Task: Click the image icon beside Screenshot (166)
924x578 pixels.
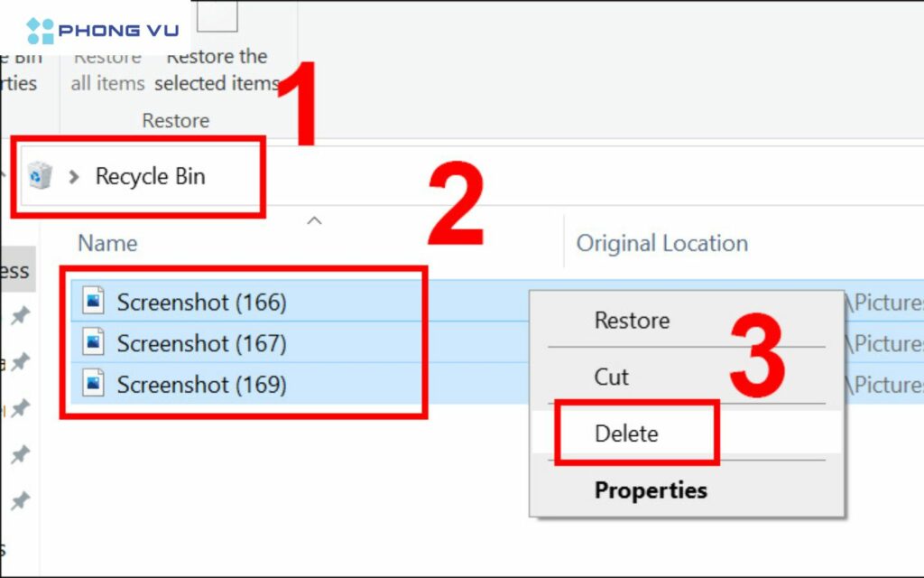Action: (x=93, y=301)
